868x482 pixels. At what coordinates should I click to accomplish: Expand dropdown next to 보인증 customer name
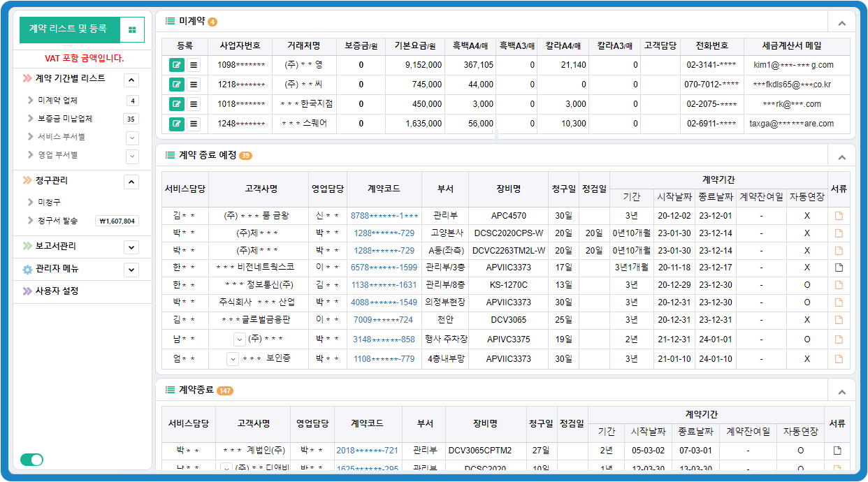click(x=233, y=359)
